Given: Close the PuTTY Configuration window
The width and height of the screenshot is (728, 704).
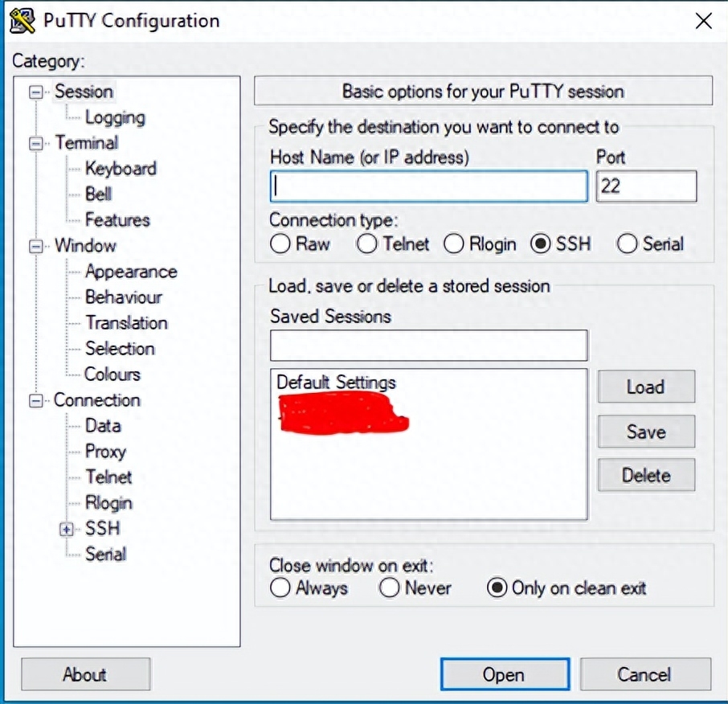Looking at the screenshot, I should (703, 21).
